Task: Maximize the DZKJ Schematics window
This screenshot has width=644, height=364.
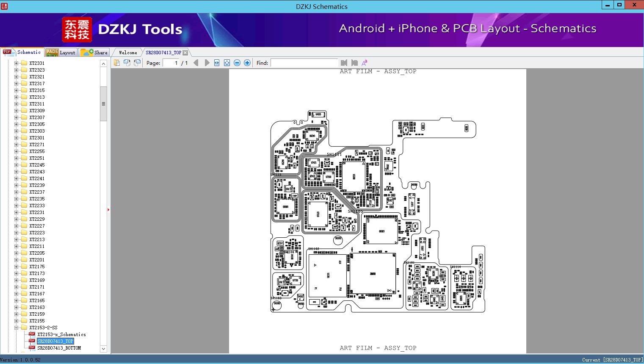Action: 619,5
